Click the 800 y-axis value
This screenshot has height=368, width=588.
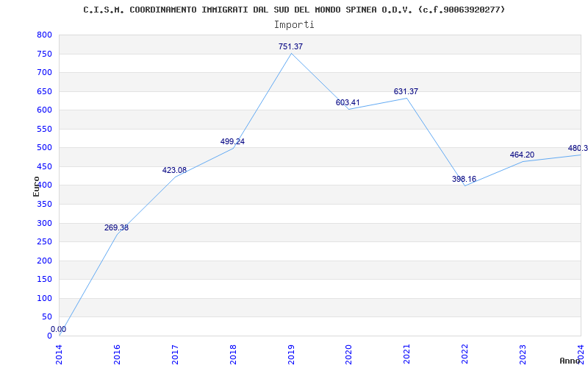(44, 35)
